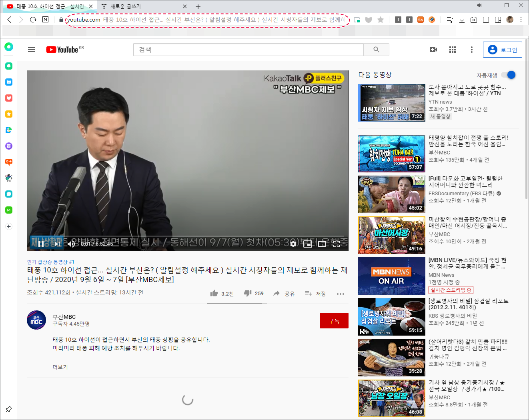Open the orange speech-bubble plus sidebar icon

coord(9,162)
